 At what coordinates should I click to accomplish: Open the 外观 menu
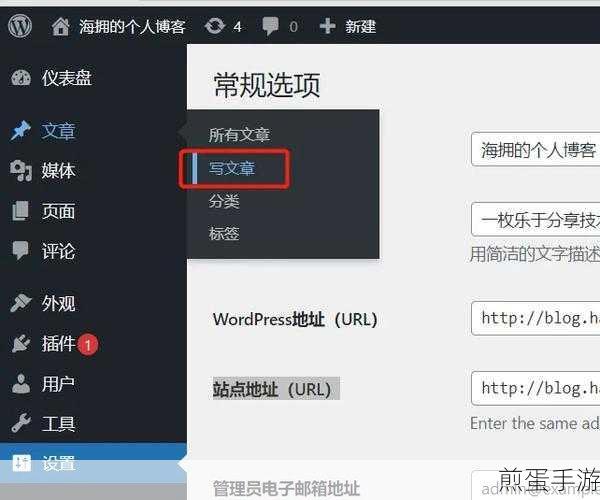(58, 303)
